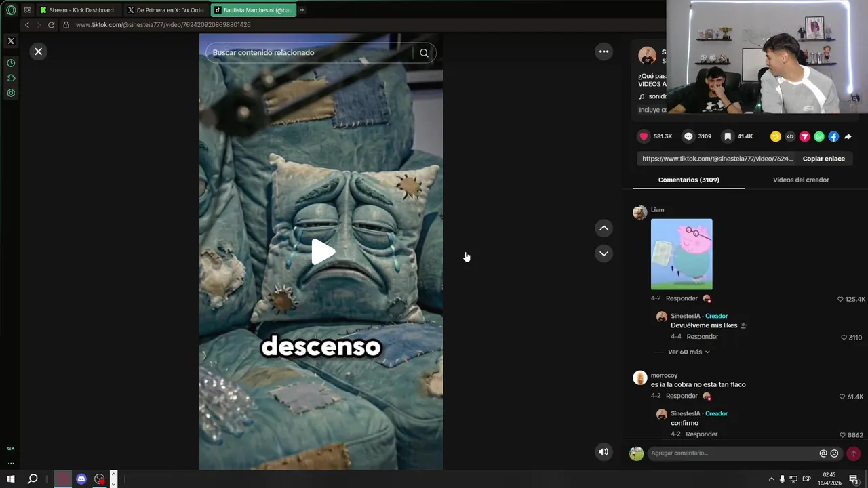
Task: Show hidden system tray icons
Action: [771, 479]
